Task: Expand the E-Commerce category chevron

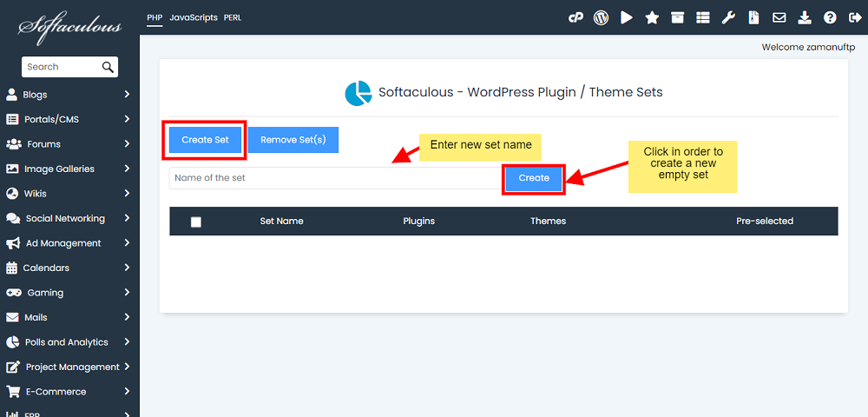Action: (127, 392)
